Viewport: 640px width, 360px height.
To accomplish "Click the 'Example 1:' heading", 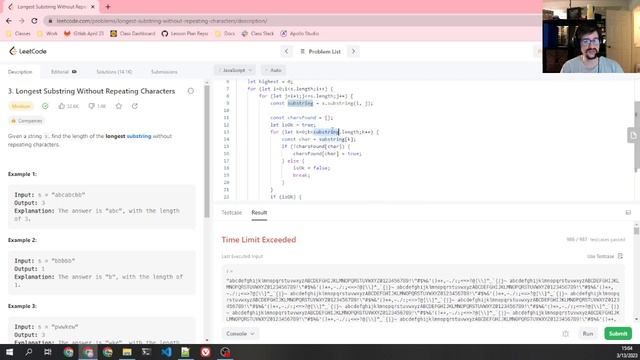I will (22, 174).
